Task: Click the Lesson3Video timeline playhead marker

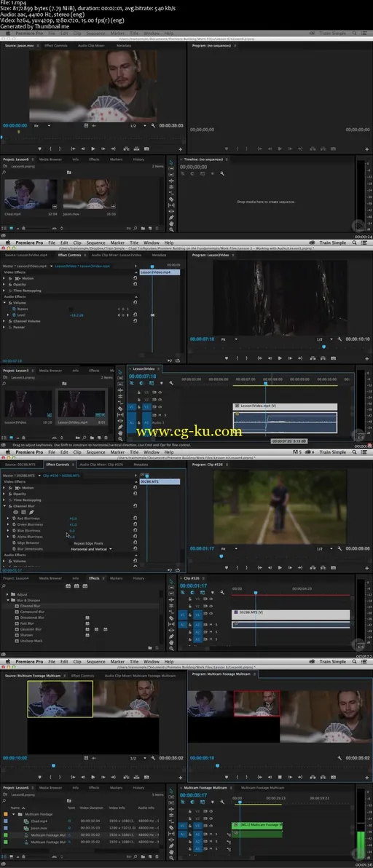Action: click(265, 382)
